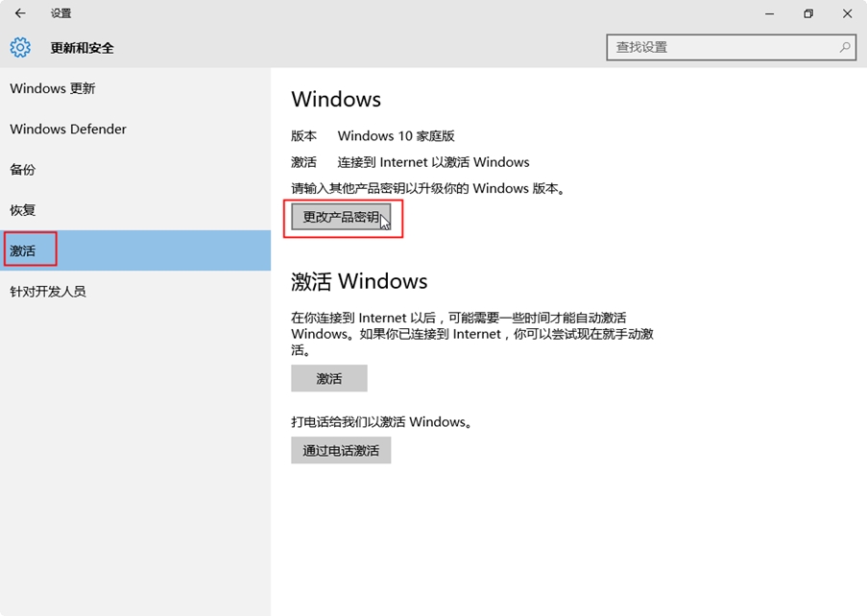867x616 pixels.
Task: Minimize the settings window
Action: tap(770, 13)
